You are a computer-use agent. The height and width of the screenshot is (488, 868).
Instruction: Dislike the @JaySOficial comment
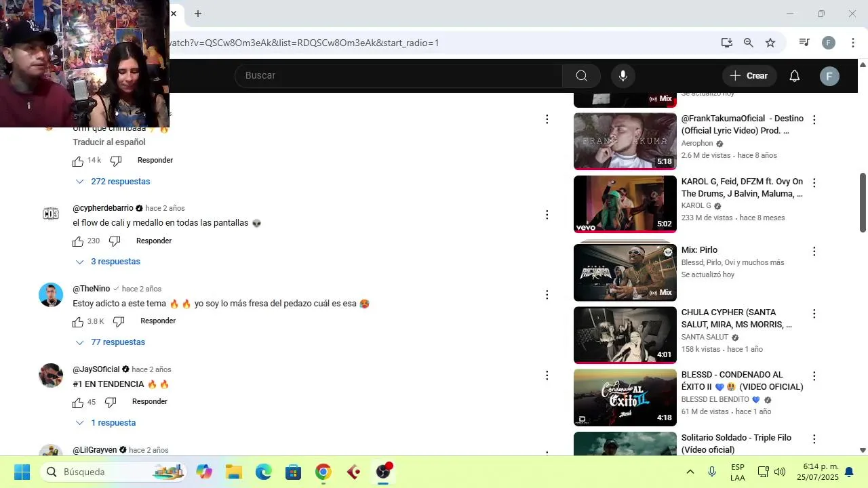(111, 403)
